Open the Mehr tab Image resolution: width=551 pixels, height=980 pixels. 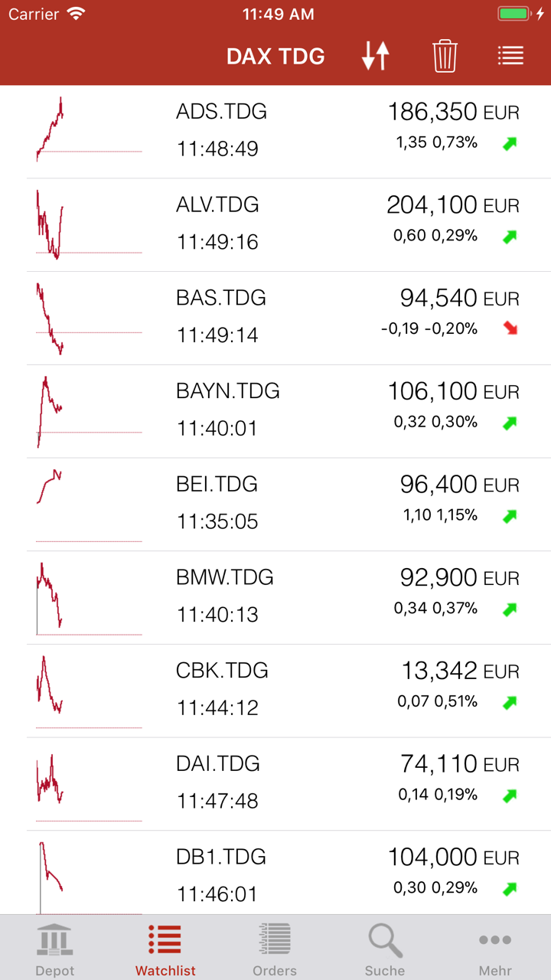pyautogui.click(x=495, y=948)
